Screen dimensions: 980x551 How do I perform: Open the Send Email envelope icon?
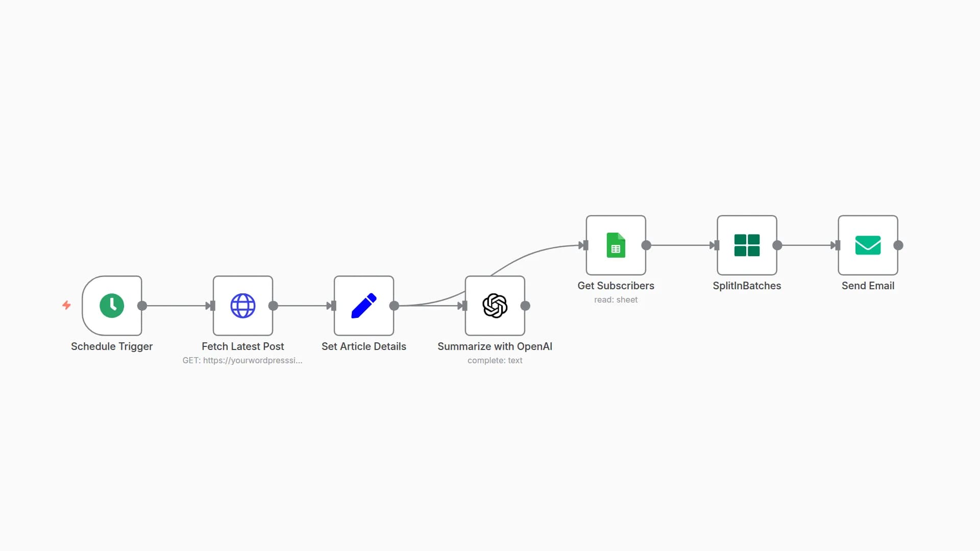868,245
